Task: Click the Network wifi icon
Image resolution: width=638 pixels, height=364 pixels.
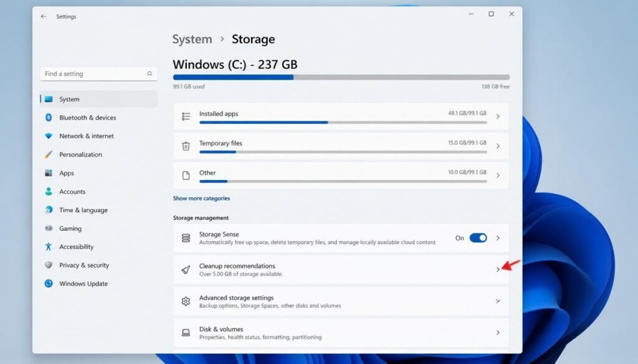Action: [49, 136]
